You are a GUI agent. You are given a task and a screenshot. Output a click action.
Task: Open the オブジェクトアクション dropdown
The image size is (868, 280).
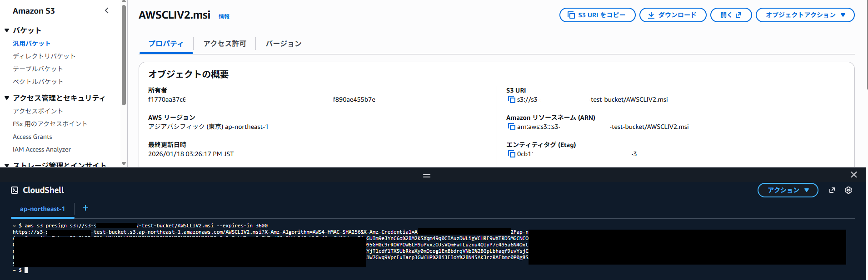tap(805, 15)
